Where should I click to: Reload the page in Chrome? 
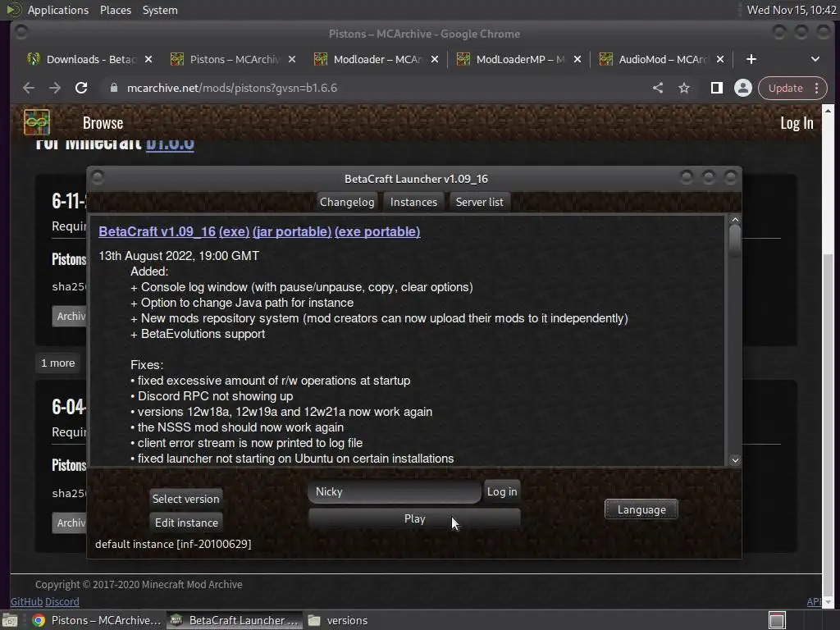pos(81,88)
